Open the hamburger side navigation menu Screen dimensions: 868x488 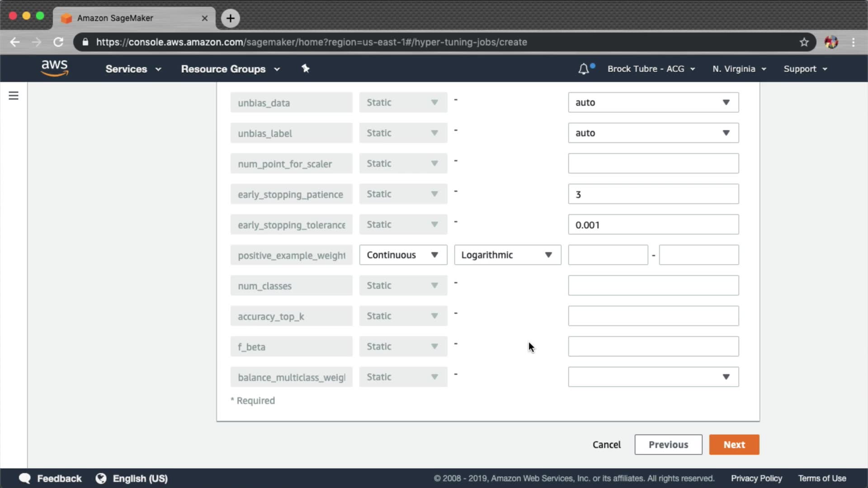click(14, 96)
